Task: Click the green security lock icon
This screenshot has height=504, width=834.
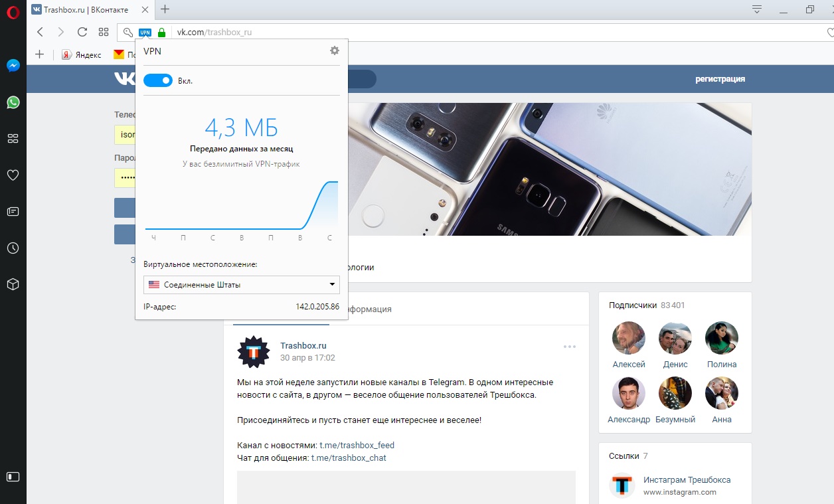Action: tap(161, 32)
